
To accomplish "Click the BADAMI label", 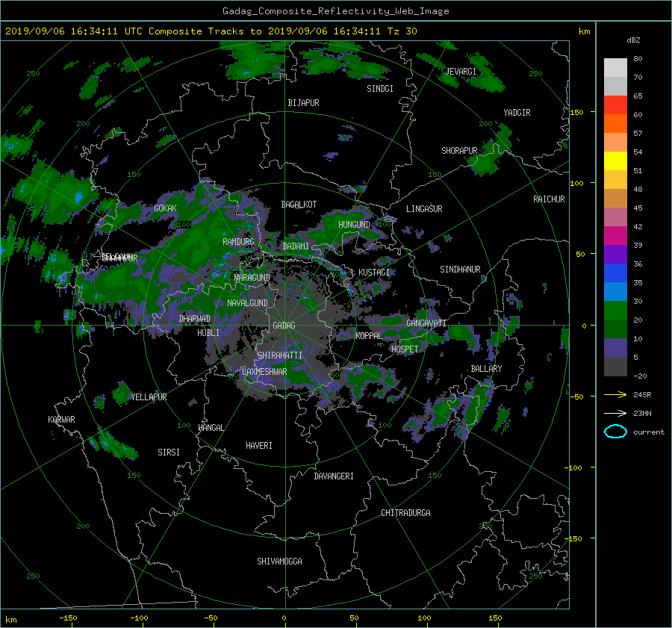I will tap(296, 246).
